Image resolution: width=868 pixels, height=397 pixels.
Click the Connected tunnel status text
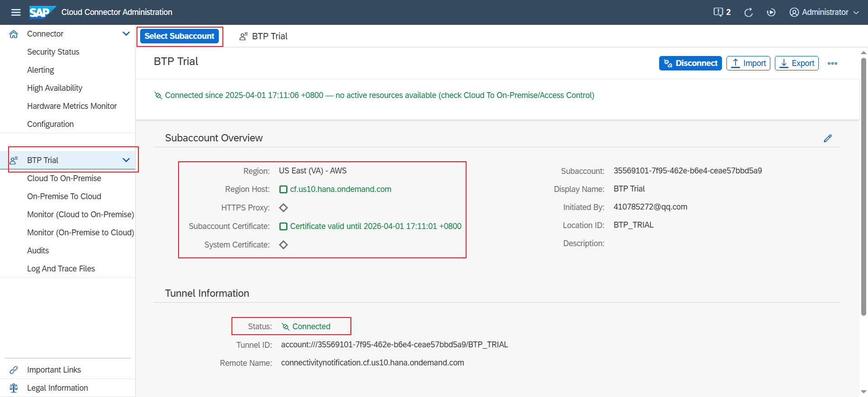(311, 327)
